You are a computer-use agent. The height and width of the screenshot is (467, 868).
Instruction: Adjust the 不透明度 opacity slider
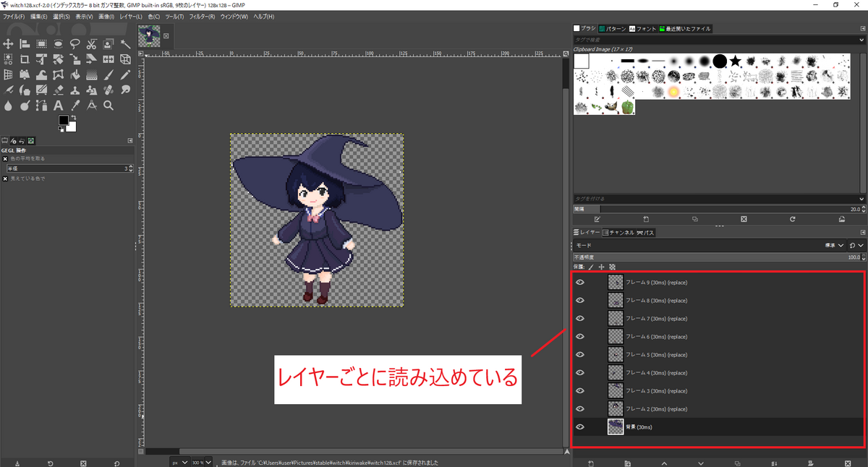click(x=718, y=257)
